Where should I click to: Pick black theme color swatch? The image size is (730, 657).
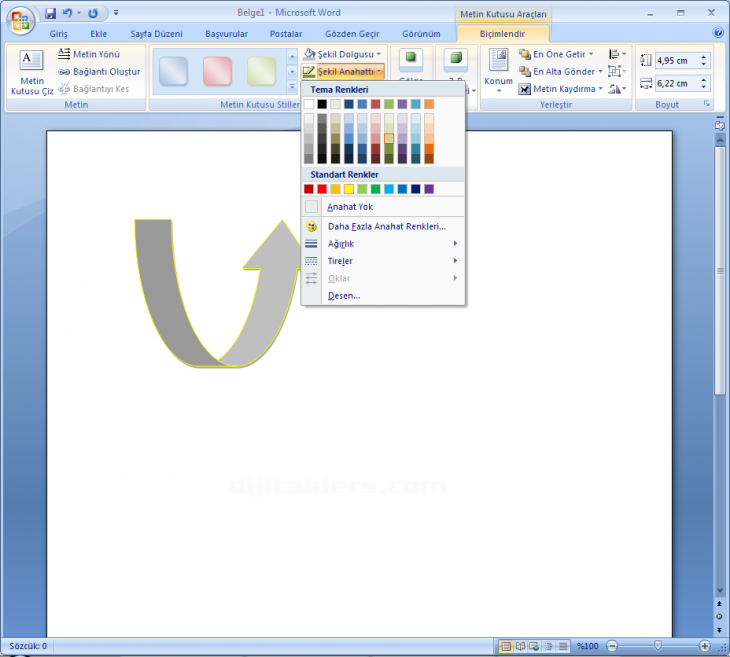[322, 104]
